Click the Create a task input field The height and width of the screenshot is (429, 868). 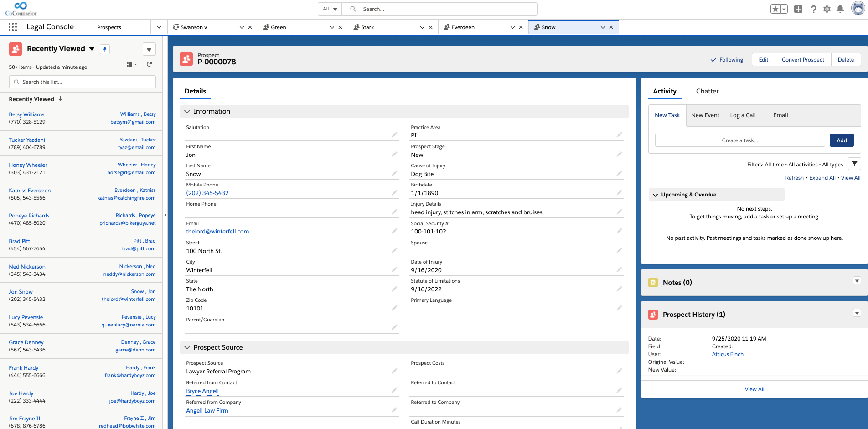[x=739, y=140]
